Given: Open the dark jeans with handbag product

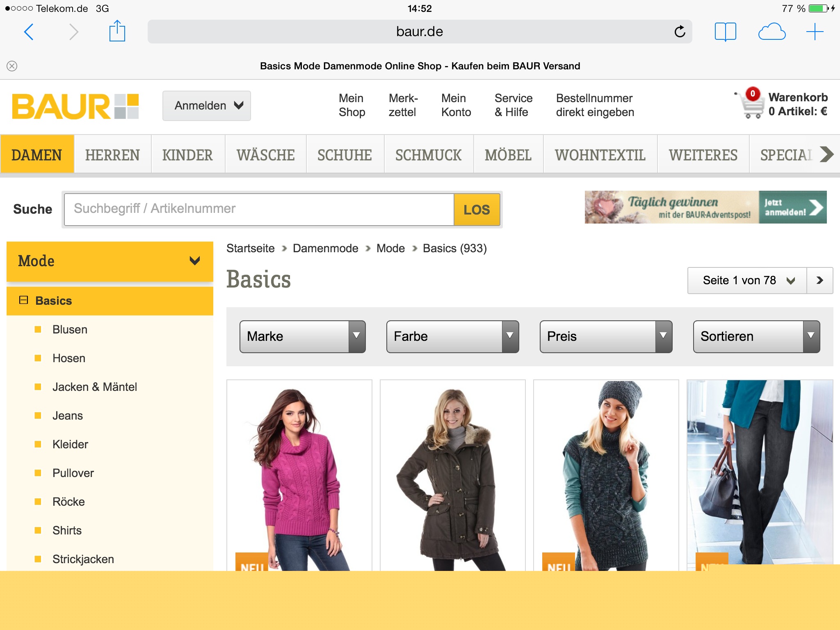Looking at the screenshot, I should pyautogui.click(x=760, y=472).
